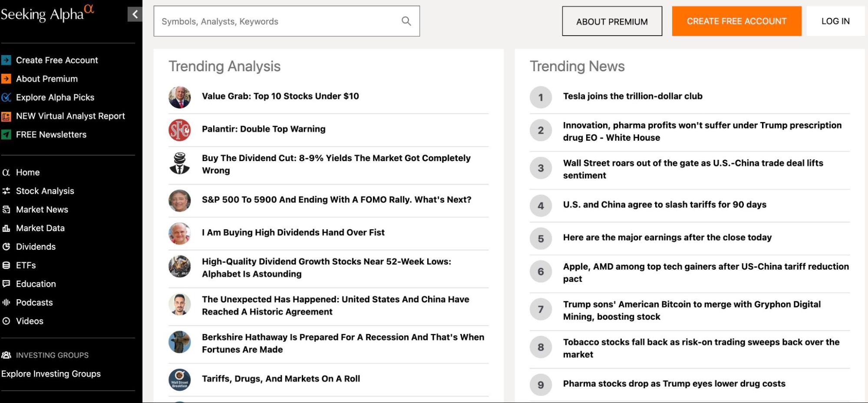The image size is (868, 403).
Task: Click the search magnifier icon
Action: [x=406, y=21]
